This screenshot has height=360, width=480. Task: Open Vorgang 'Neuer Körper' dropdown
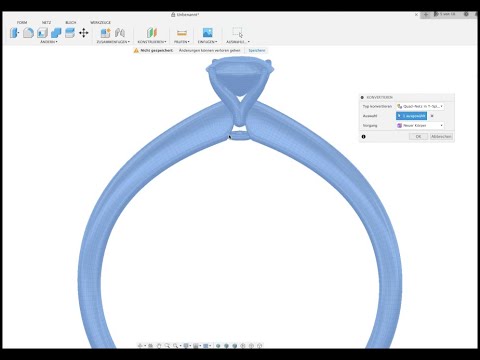(x=420, y=125)
